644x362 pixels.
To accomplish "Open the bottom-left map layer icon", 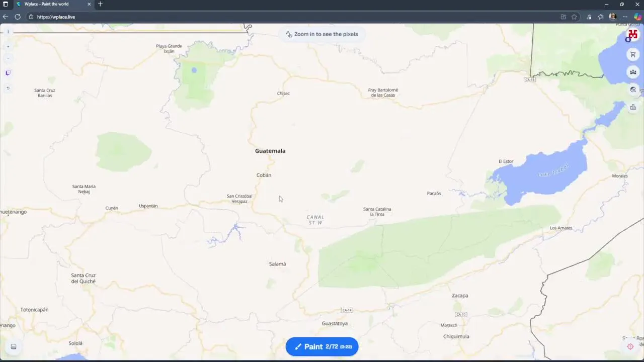I will (14, 346).
